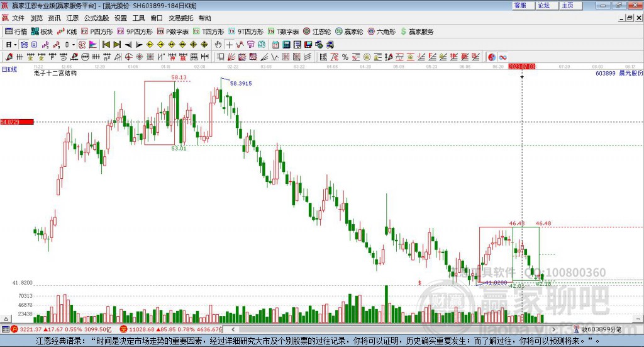Select the circled 金 ratio tool
Screen dimensions: 644x347
tap(367, 57)
